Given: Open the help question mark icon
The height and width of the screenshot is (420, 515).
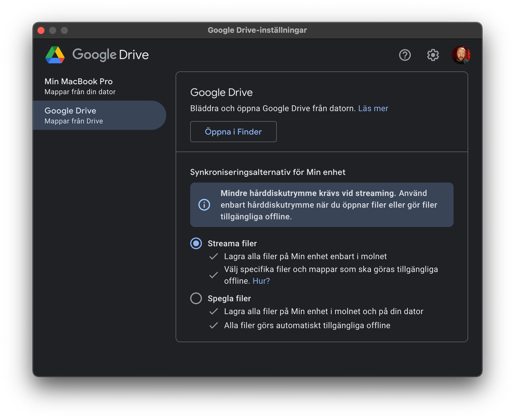Looking at the screenshot, I should point(405,55).
